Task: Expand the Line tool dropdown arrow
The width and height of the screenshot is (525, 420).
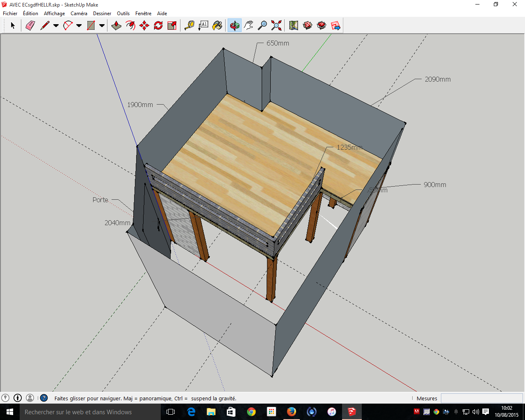Action: (x=56, y=25)
